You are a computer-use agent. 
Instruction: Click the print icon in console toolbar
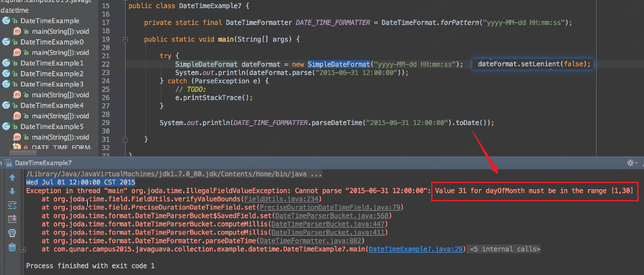pyautogui.click(x=12, y=233)
